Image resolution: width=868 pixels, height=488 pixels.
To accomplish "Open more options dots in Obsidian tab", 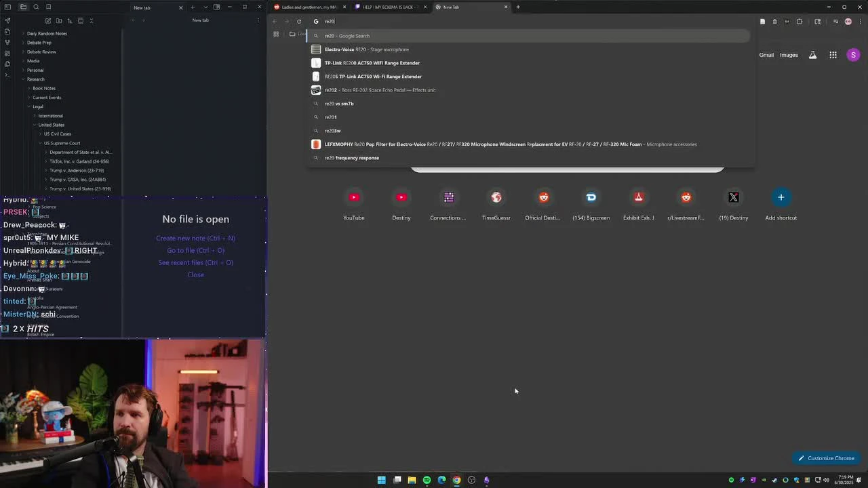I will [x=258, y=20].
